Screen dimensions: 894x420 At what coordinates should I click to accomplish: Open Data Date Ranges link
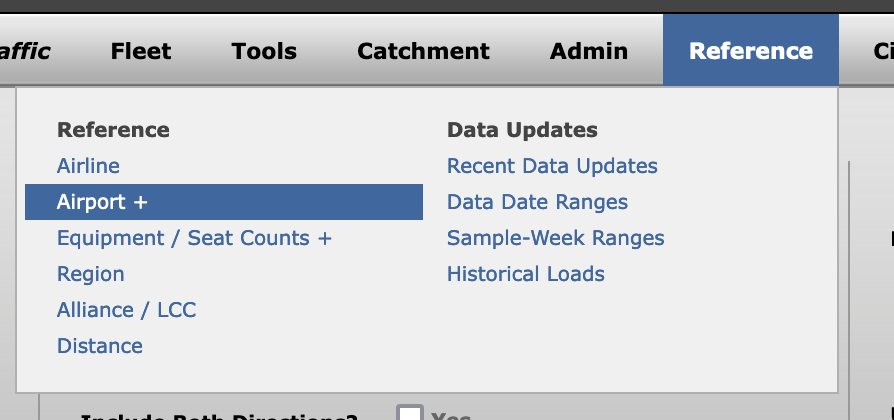(x=537, y=202)
